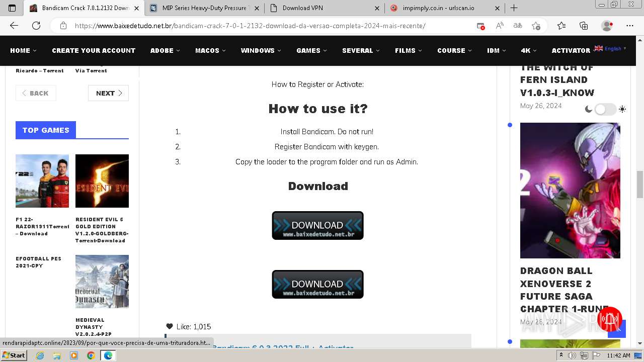
Task: Go back to the previous page
Action: (x=14, y=26)
